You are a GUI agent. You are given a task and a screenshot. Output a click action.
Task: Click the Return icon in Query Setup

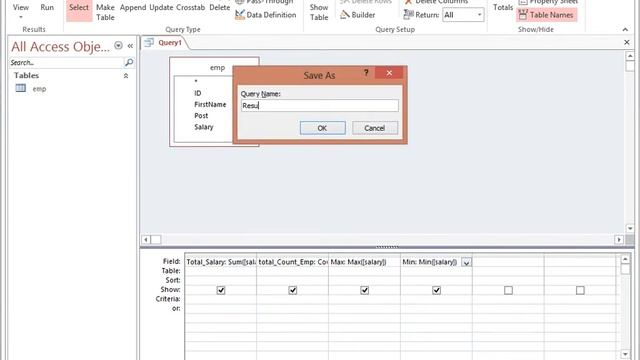[x=408, y=15]
